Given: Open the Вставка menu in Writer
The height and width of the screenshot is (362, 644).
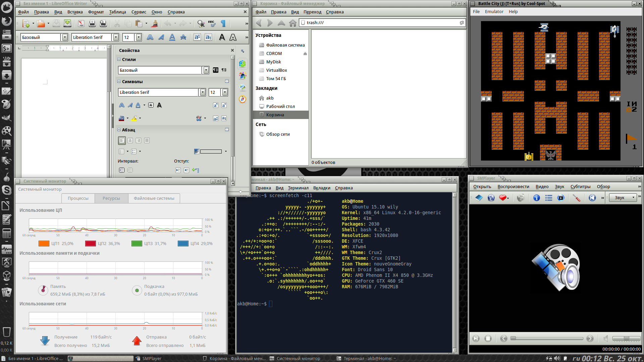Looking at the screenshot, I should point(75,12).
